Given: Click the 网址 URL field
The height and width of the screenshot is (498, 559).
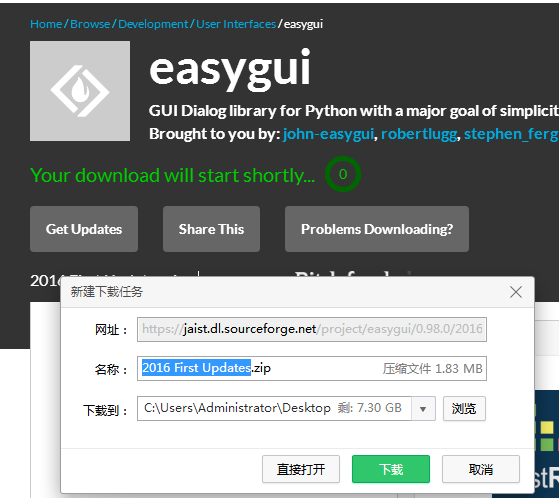Looking at the screenshot, I should 312,329.
